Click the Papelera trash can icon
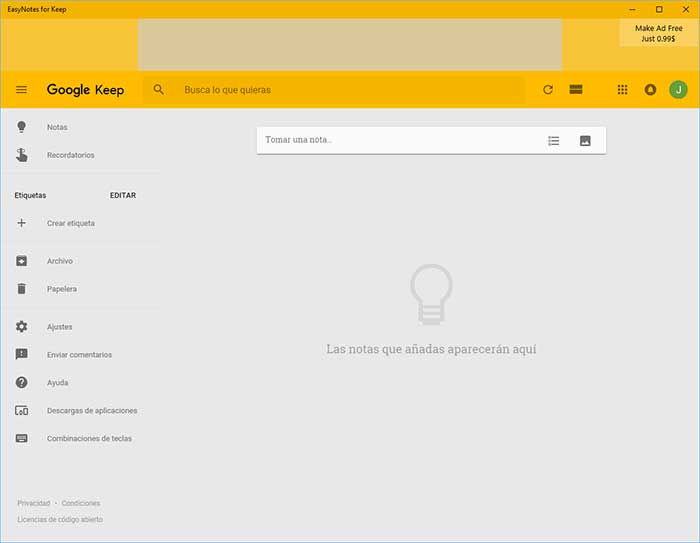 (x=21, y=289)
